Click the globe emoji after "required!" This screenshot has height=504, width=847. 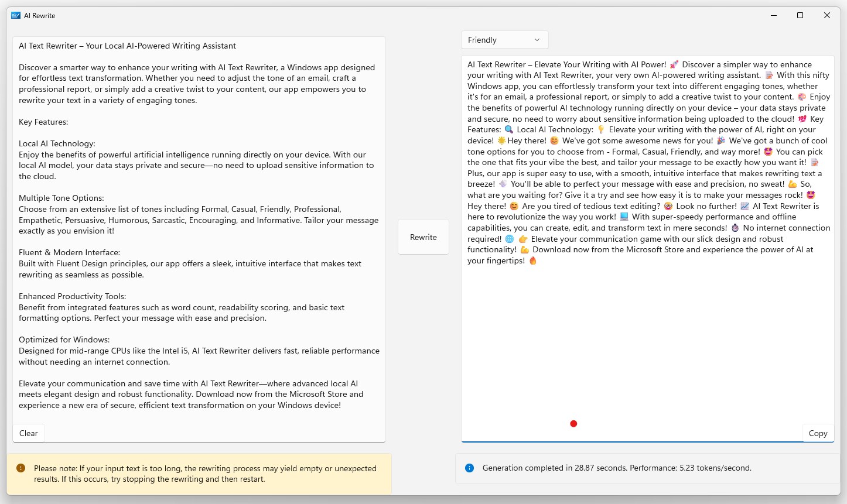click(510, 239)
